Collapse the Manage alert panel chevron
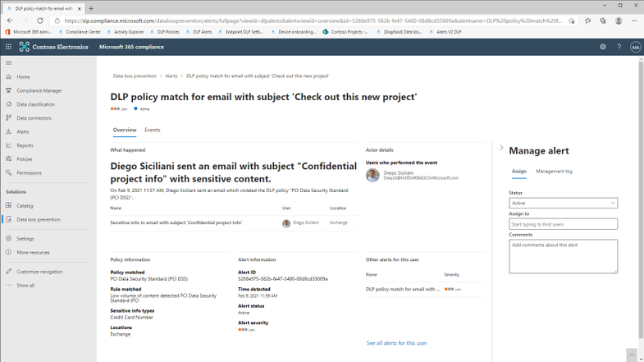Image resolution: width=644 pixels, height=362 pixels. (x=501, y=148)
